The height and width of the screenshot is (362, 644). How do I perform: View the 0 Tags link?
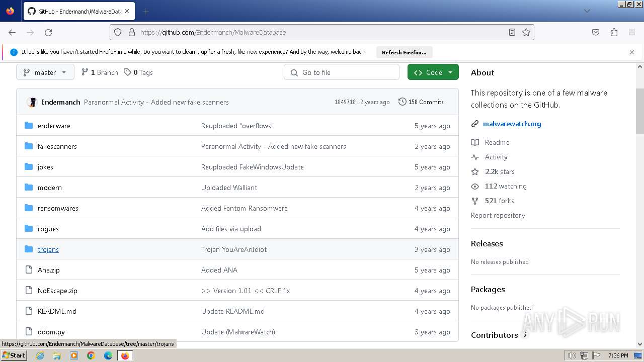click(x=138, y=72)
